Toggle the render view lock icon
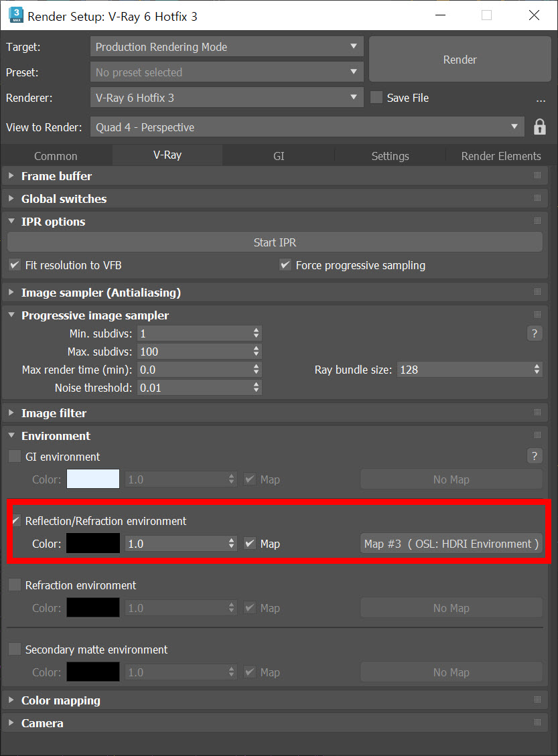Viewport: 558px width, 756px height. click(x=540, y=127)
